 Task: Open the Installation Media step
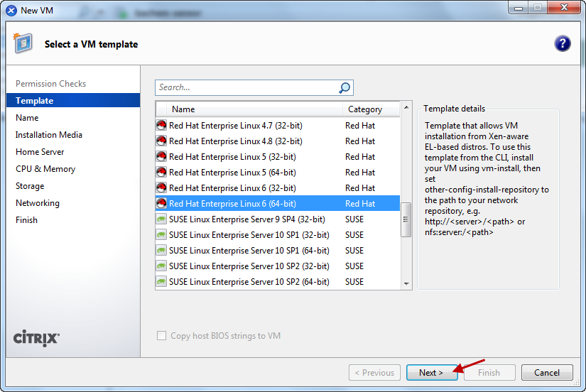(x=49, y=135)
